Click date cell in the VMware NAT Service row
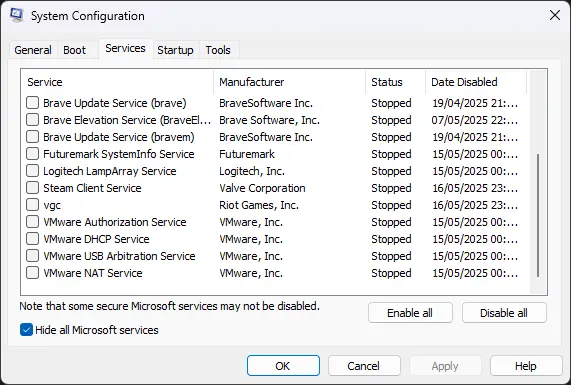Screen dimensions: 571x385 pos(475,273)
